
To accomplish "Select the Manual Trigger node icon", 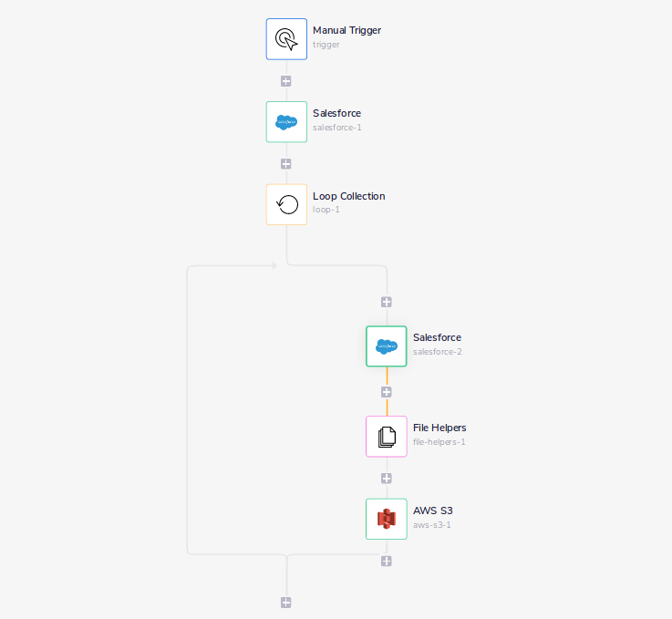I will (286, 39).
